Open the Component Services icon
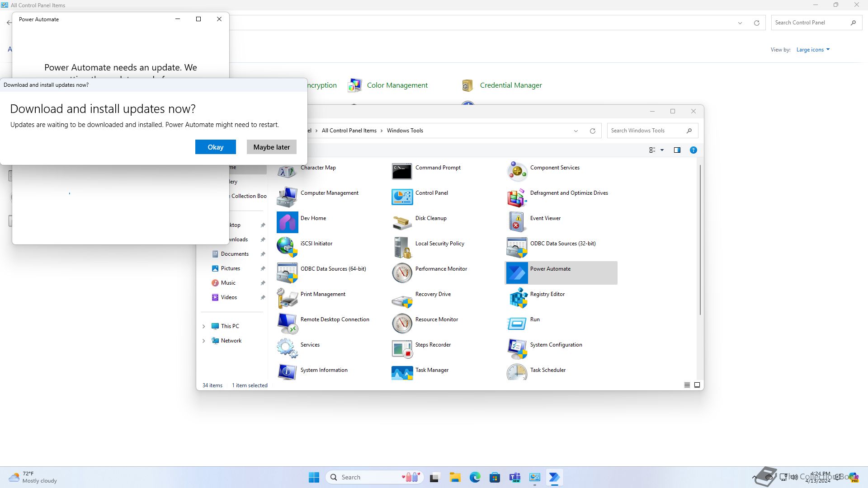 pos(517,172)
